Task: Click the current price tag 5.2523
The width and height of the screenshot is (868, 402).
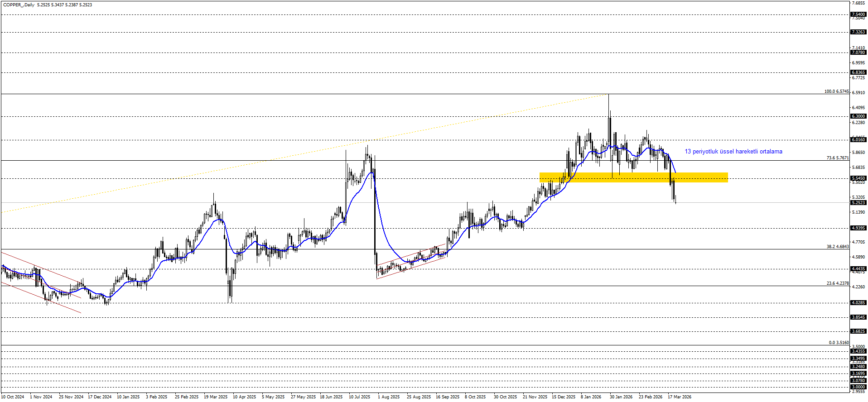Action: 858,203
